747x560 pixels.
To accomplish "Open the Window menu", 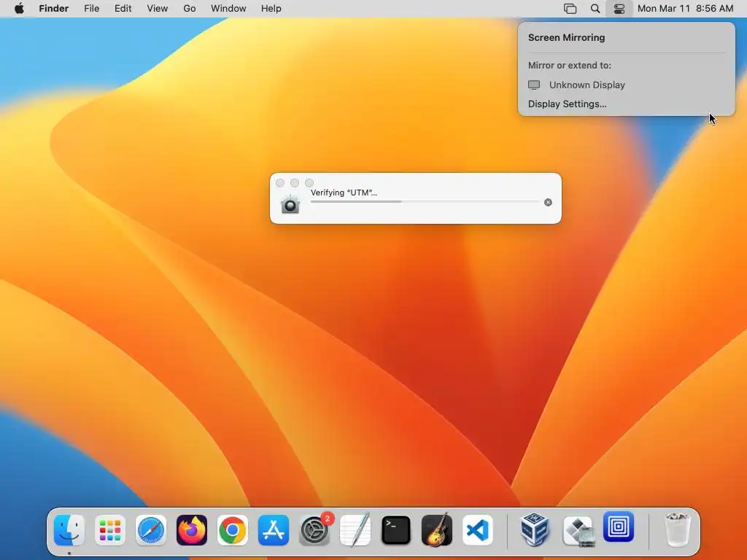I will (x=228, y=9).
